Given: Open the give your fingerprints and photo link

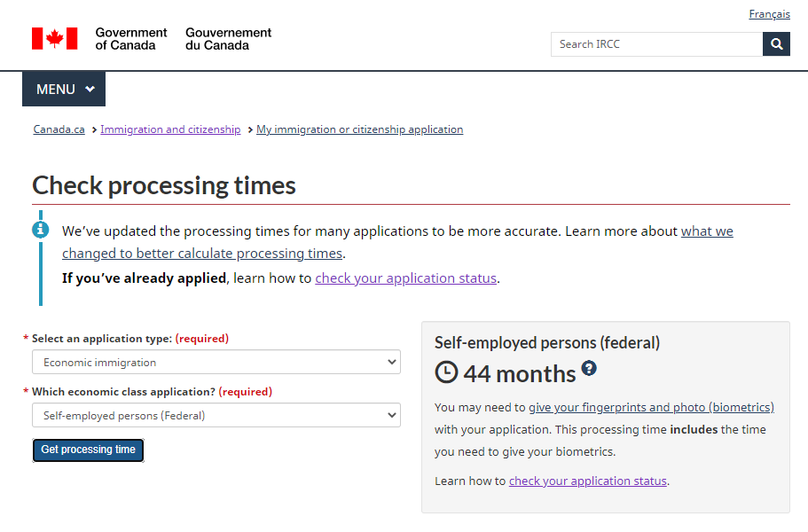Looking at the screenshot, I should (651, 407).
